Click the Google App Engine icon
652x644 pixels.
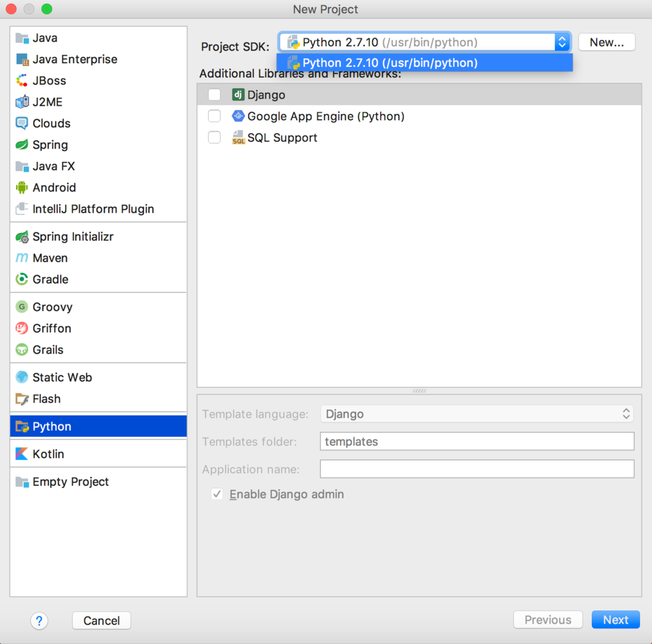click(x=238, y=116)
